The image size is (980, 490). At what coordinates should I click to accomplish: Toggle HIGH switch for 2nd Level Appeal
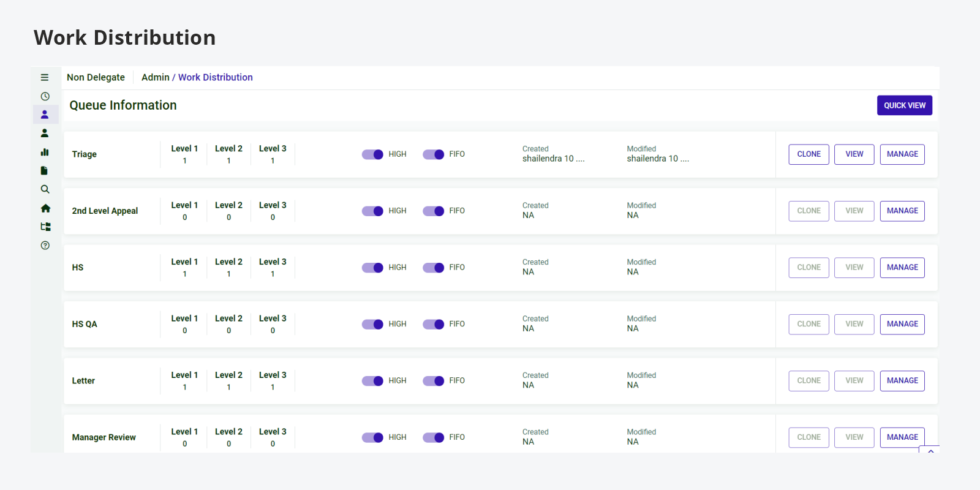(x=372, y=211)
